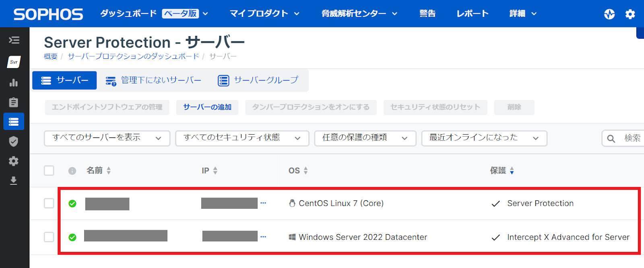Open the 'すべてのサーバーを表示' dropdown filter
The width and height of the screenshot is (644, 268).
pos(107,138)
